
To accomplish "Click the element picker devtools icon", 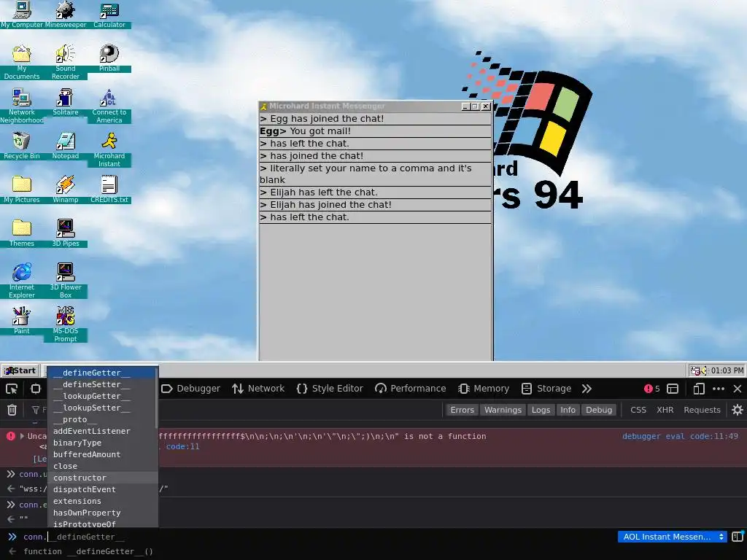I will click(12, 389).
